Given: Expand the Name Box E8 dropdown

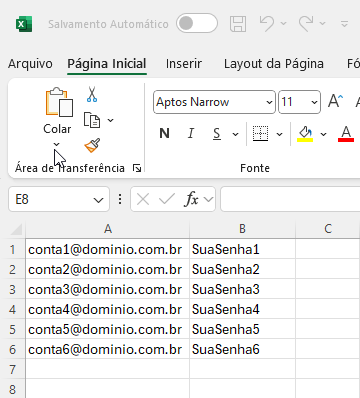Looking at the screenshot, I should coord(98,200).
